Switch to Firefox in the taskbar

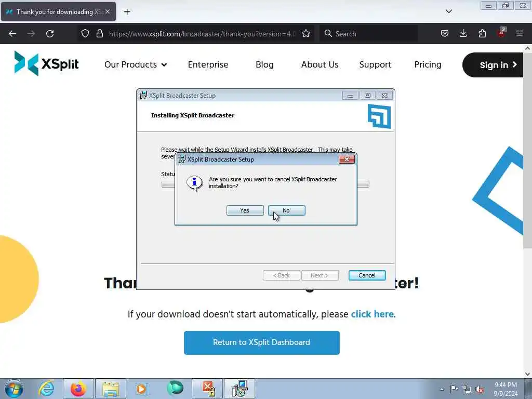(x=78, y=389)
